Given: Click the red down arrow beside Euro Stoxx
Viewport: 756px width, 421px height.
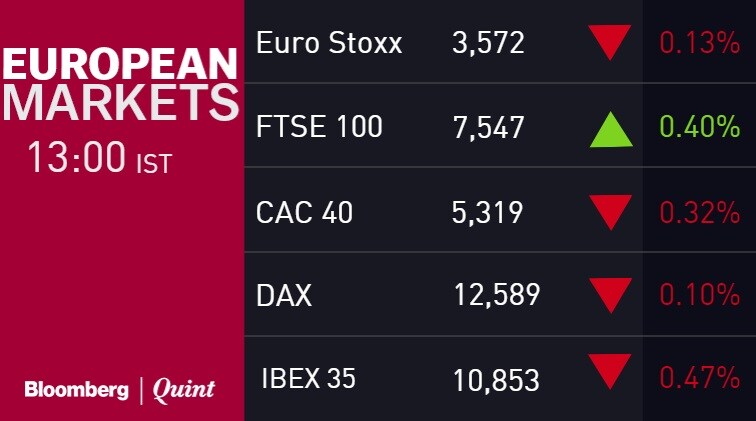Looking at the screenshot, I should (x=610, y=42).
